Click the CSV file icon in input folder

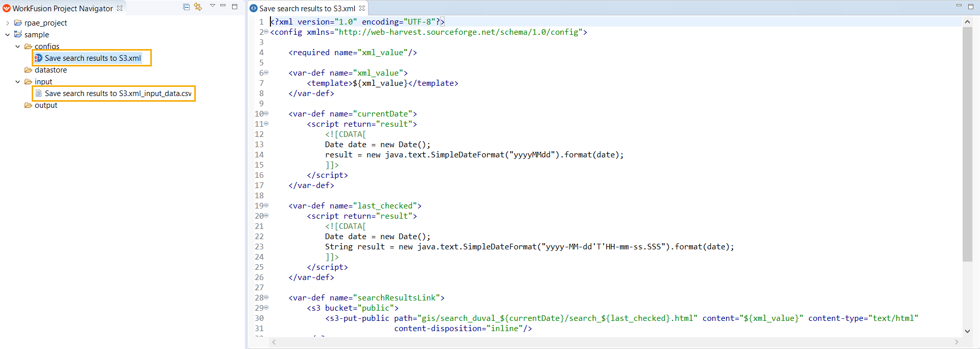[38, 94]
